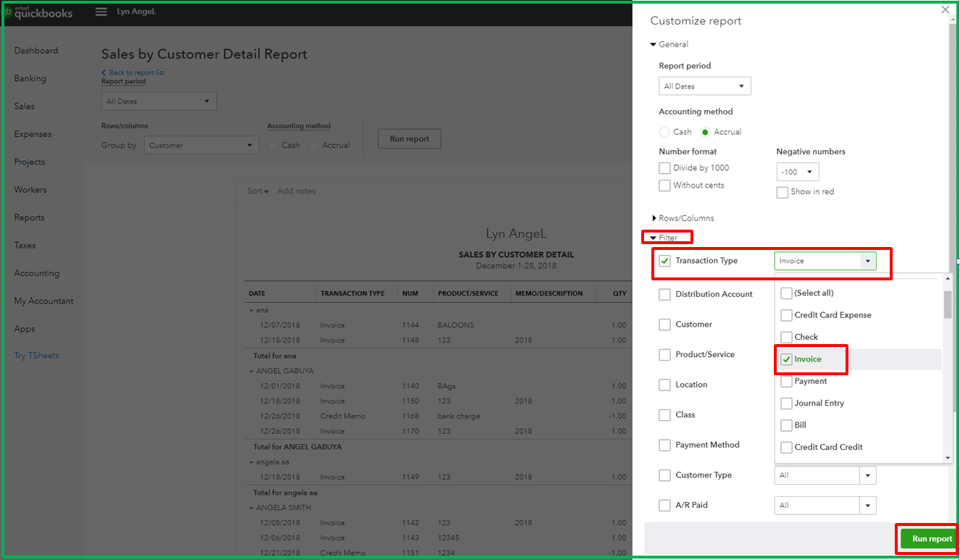Open the Sort menu on the report
960x560 pixels.
click(258, 191)
